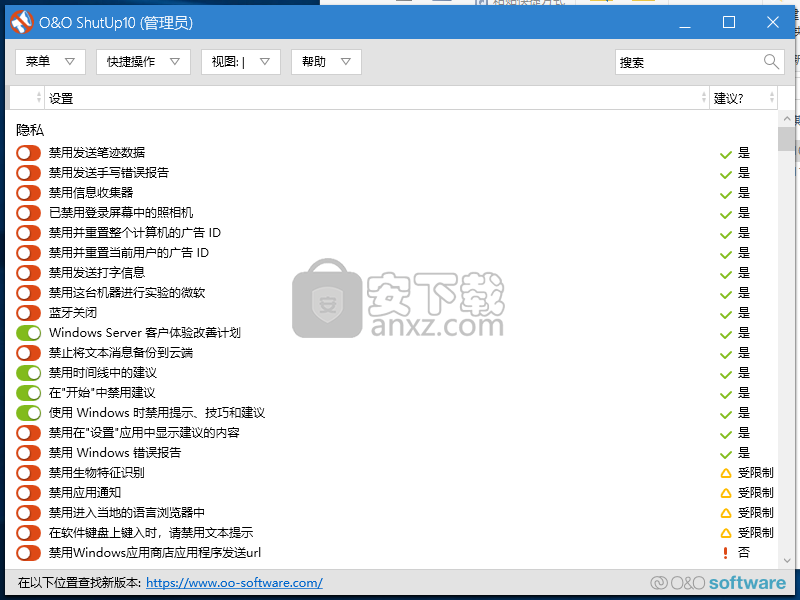The height and width of the screenshot is (600, 800).
Task: Select 禁用Windows应用商店应用程序发送url label
Action: (155, 553)
